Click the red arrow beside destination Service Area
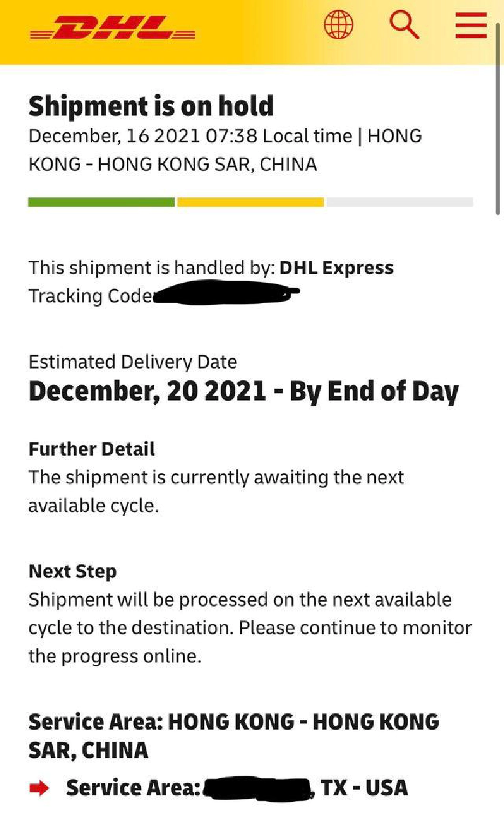504x838 pixels. click(x=39, y=788)
